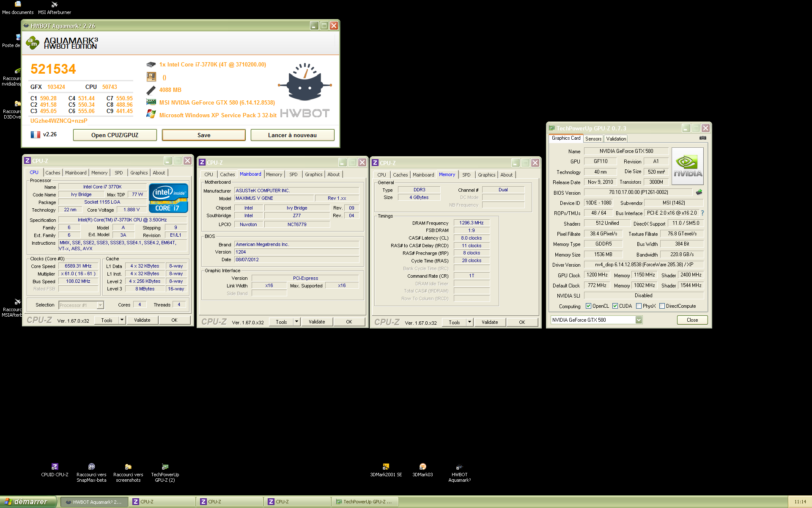Viewport: 812px width, 508px height.
Task: Click OK in the Mainboard CPU-Z window
Action: (x=349, y=322)
